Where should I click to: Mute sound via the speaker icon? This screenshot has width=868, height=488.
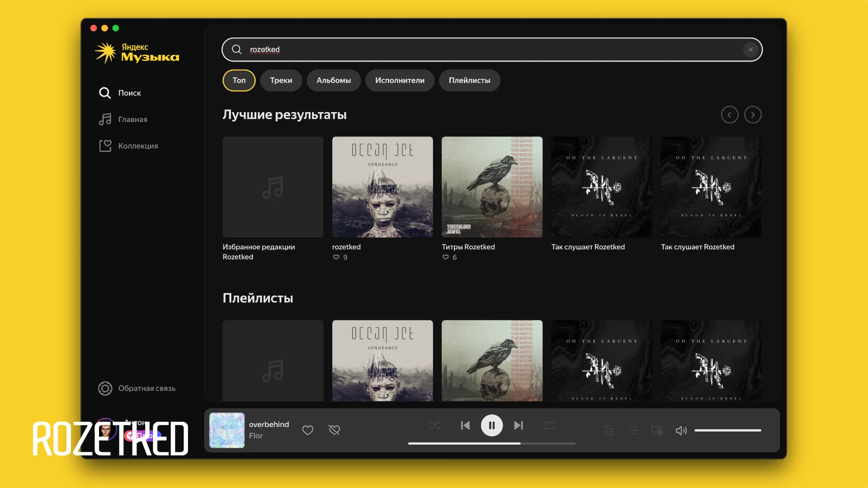681,431
